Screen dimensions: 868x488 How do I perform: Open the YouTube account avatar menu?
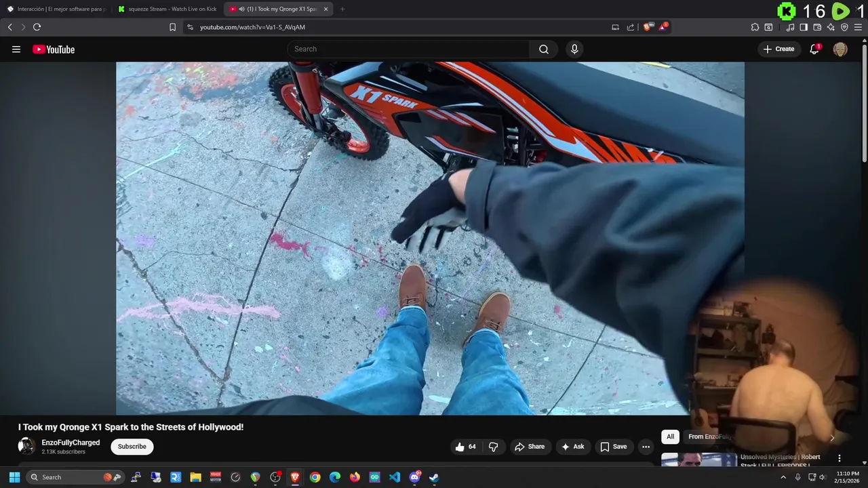(840, 49)
